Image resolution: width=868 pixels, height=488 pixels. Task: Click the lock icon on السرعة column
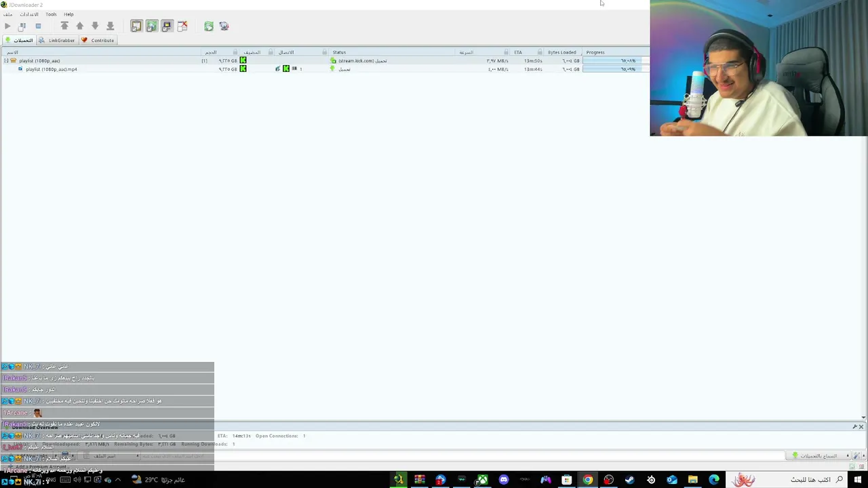tap(507, 52)
